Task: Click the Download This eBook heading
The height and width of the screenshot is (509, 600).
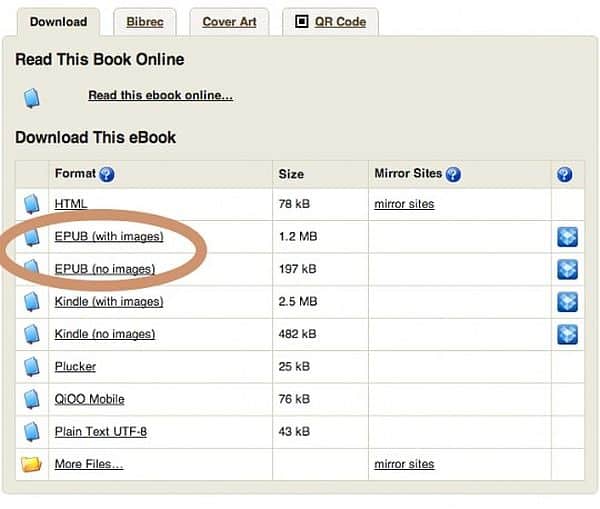Action: pos(96,137)
